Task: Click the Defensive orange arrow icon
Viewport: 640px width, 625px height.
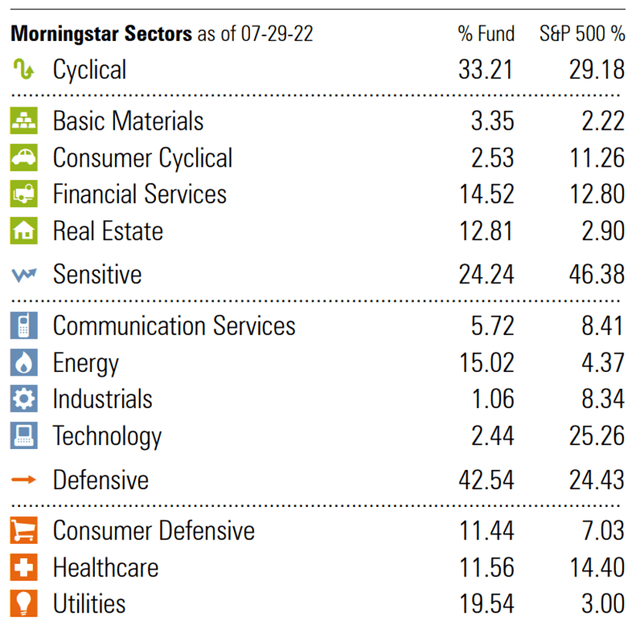Action: 24,479
